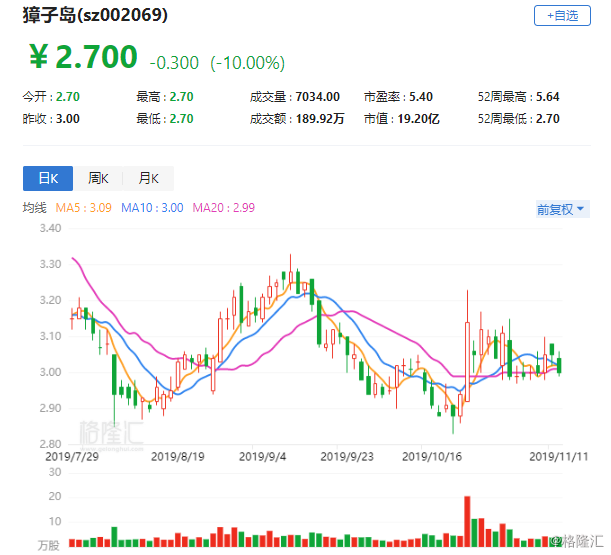Click the 2019/7/29 date axis label
611x555 pixels.
[x=72, y=456]
